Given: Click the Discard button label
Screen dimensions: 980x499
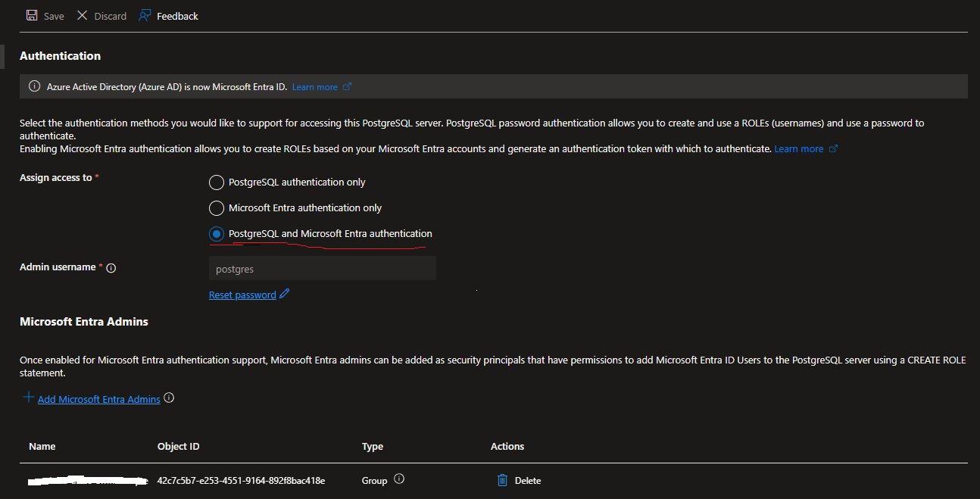Looking at the screenshot, I should [111, 16].
